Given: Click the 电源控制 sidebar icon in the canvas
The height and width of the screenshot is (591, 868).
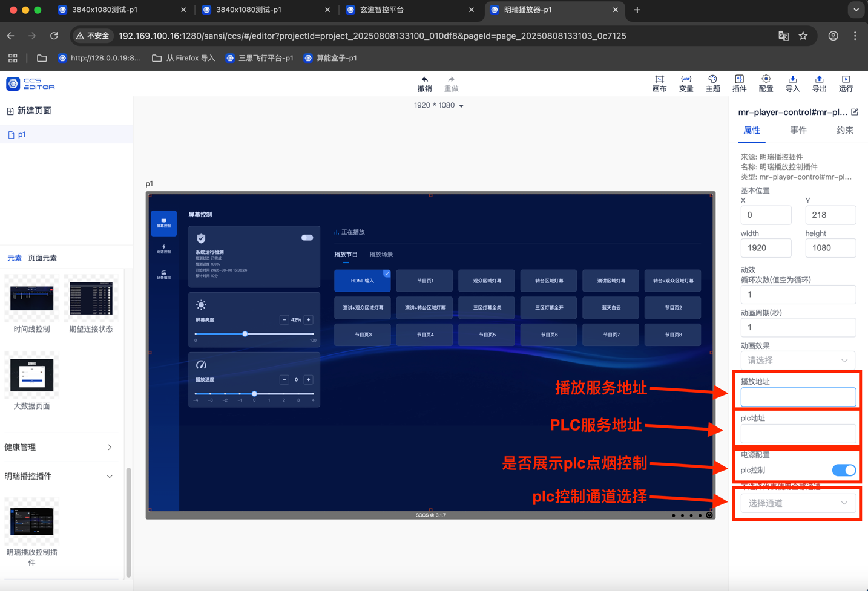Looking at the screenshot, I should [x=163, y=249].
